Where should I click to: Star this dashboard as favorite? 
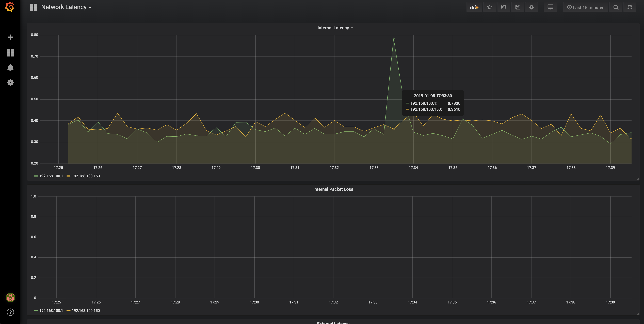(x=490, y=7)
